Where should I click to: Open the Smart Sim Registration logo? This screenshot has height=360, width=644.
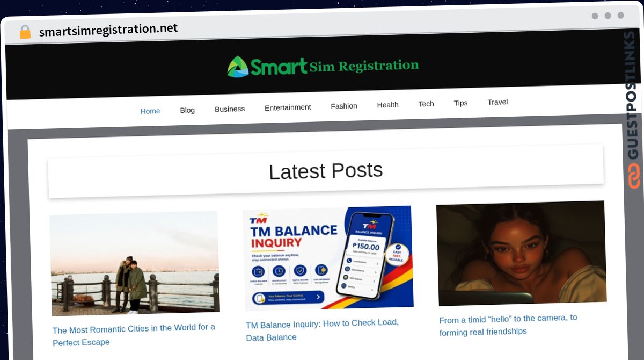point(323,67)
